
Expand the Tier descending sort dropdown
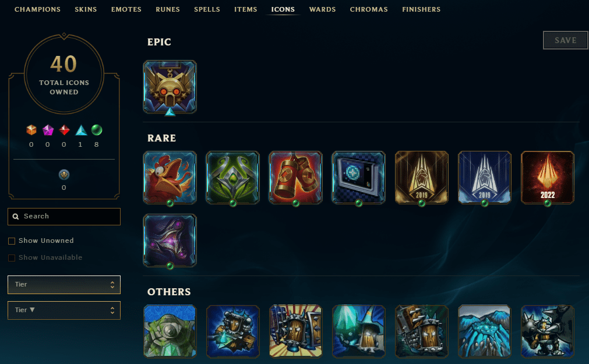click(x=64, y=310)
